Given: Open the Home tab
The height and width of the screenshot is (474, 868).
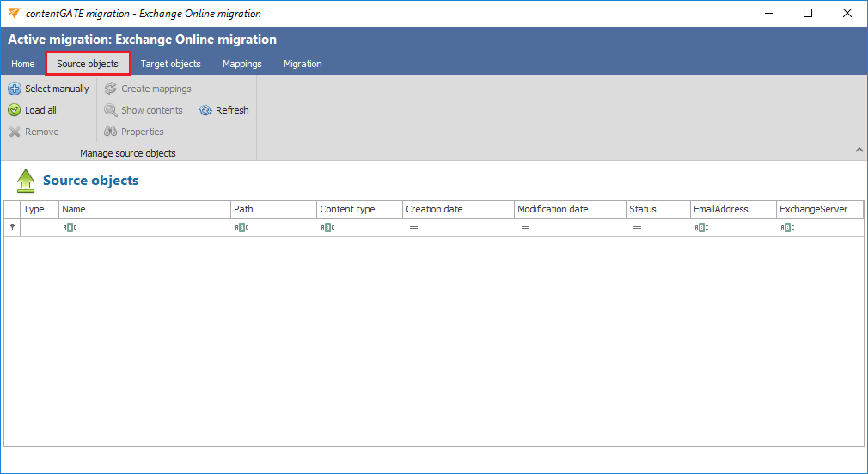Looking at the screenshot, I should [x=23, y=64].
